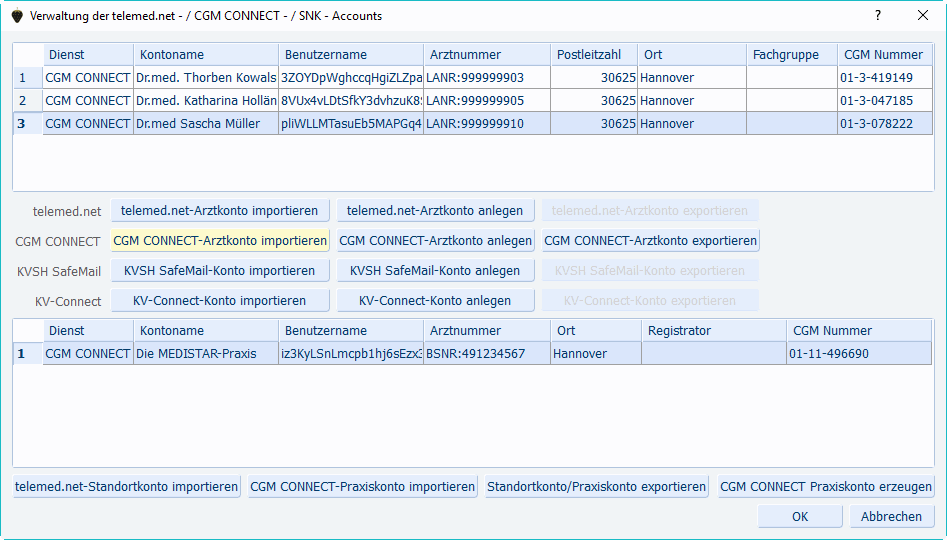
Task: Click Arztnummer header in upper table
Action: coord(487,54)
